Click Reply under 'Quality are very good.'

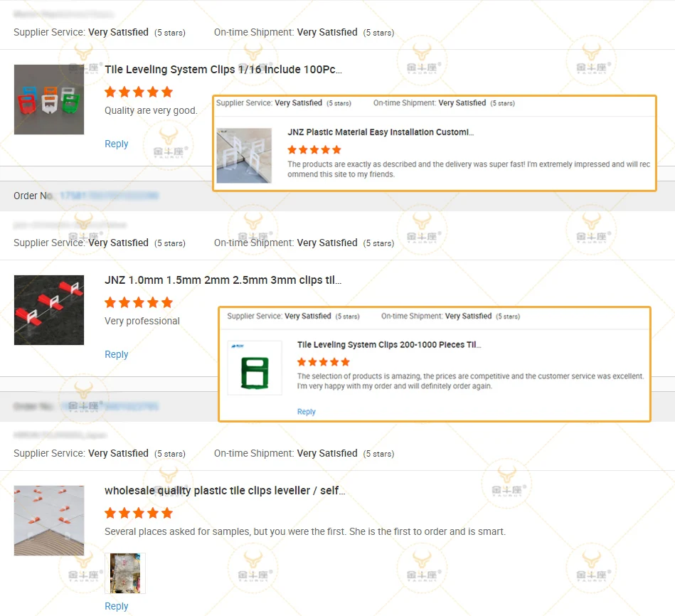click(116, 144)
